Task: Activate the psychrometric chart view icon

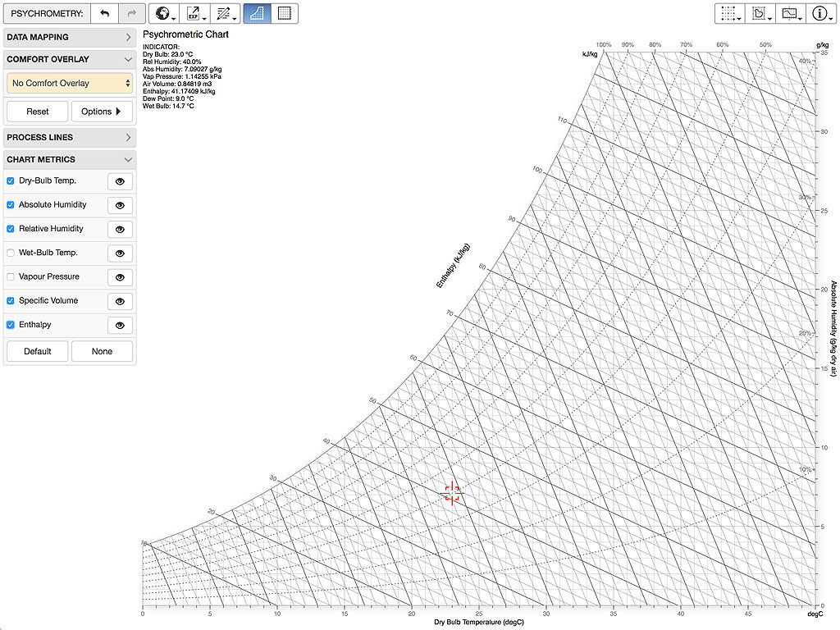Action: tap(257, 13)
